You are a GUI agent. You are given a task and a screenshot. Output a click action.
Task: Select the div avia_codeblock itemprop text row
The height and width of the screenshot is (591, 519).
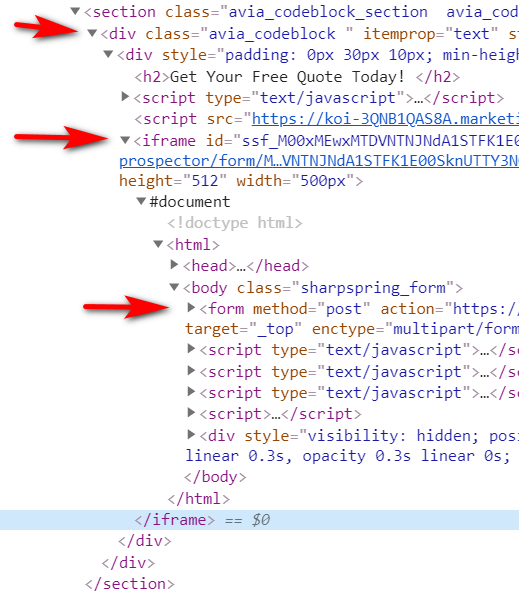point(309,34)
